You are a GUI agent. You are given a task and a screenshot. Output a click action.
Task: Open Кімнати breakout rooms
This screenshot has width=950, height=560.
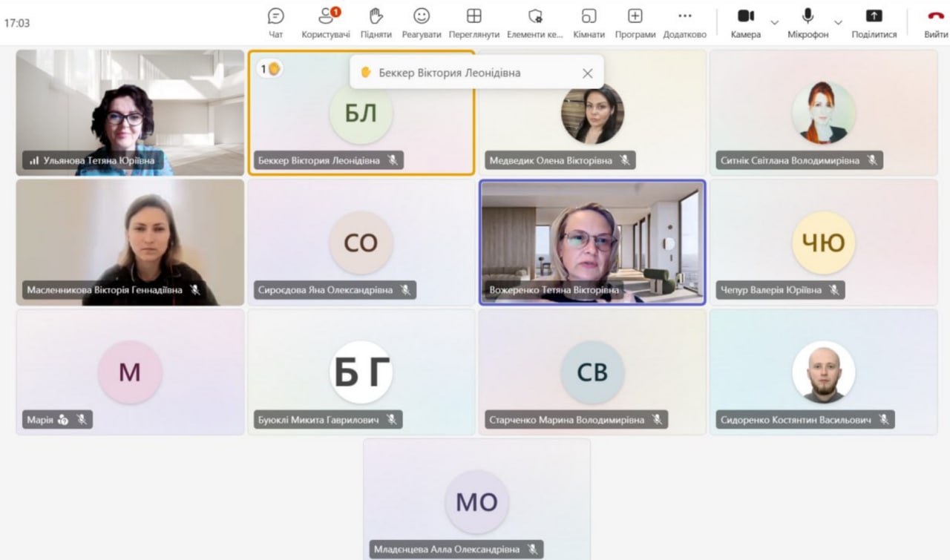pyautogui.click(x=589, y=22)
